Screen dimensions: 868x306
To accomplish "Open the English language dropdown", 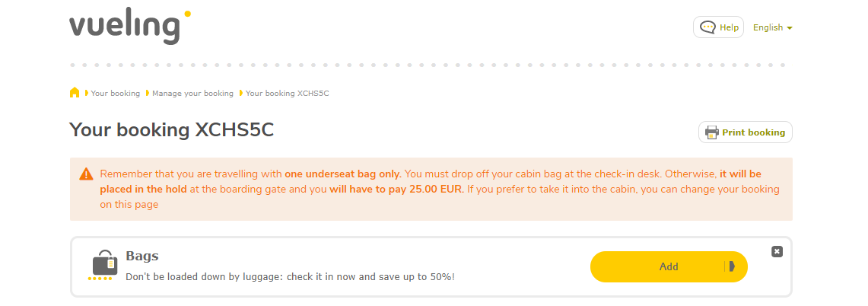I will (768, 27).
